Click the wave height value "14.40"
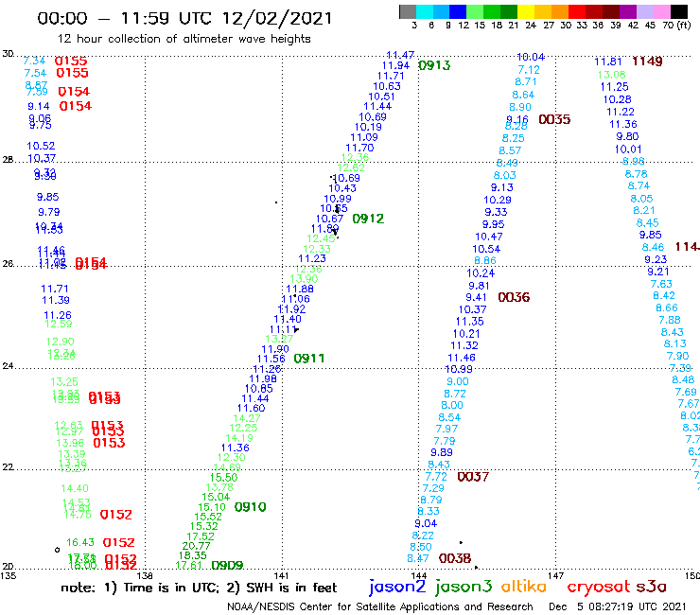Viewport: 700px width, 615px height. [75, 488]
